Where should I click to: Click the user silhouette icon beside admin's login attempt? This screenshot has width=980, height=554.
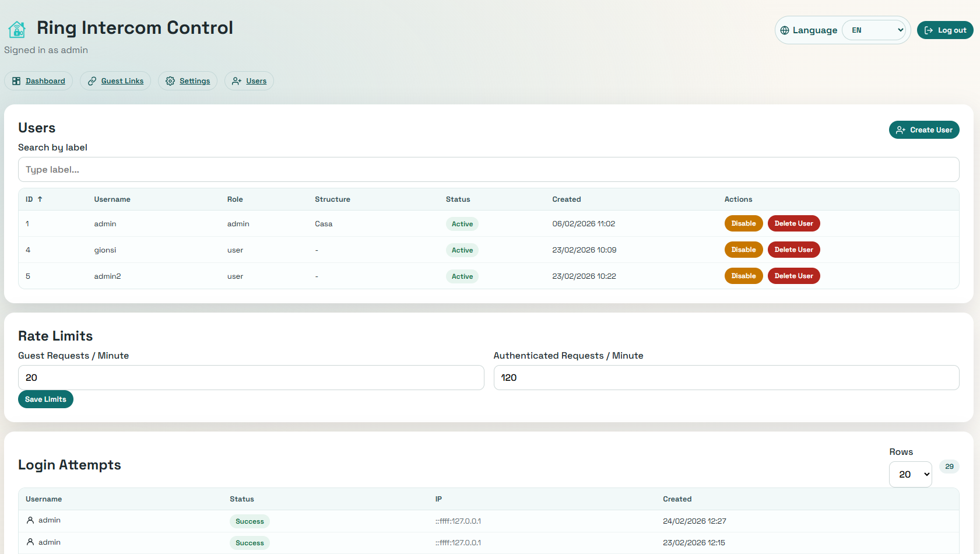point(31,520)
